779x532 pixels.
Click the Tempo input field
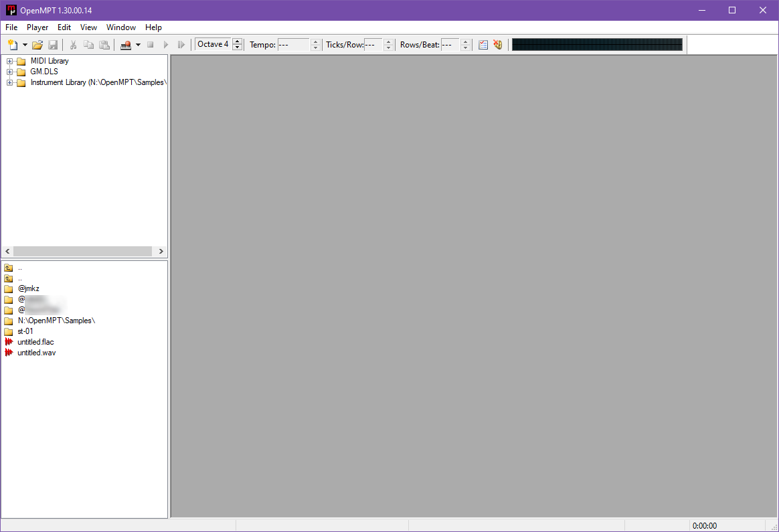click(x=293, y=45)
